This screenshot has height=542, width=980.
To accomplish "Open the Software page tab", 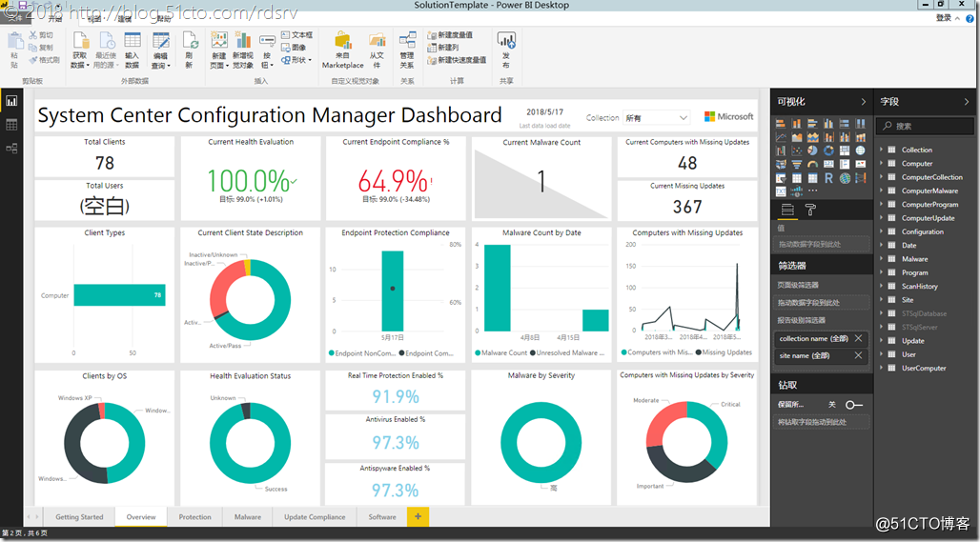I will [382, 517].
